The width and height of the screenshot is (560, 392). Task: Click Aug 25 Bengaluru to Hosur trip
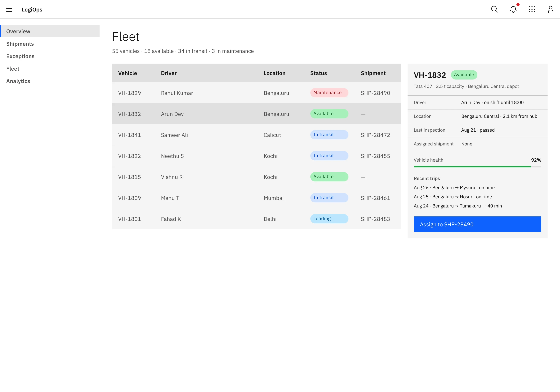pyautogui.click(x=453, y=197)
